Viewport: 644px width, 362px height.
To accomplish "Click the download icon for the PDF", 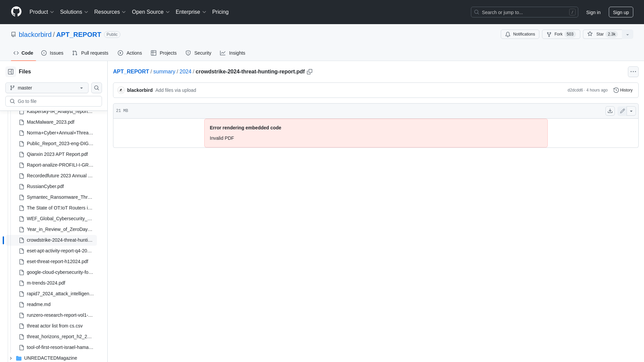I will pyautogui.click(x=610, y=111).
